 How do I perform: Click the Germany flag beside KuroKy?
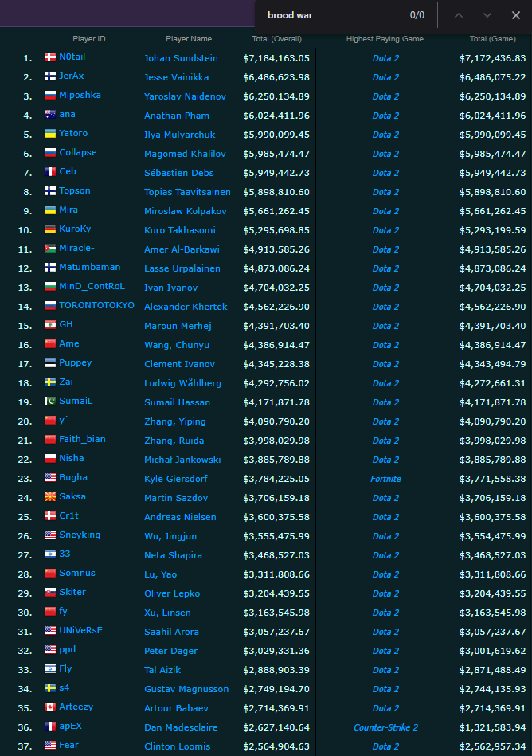(x=50, y=229)
